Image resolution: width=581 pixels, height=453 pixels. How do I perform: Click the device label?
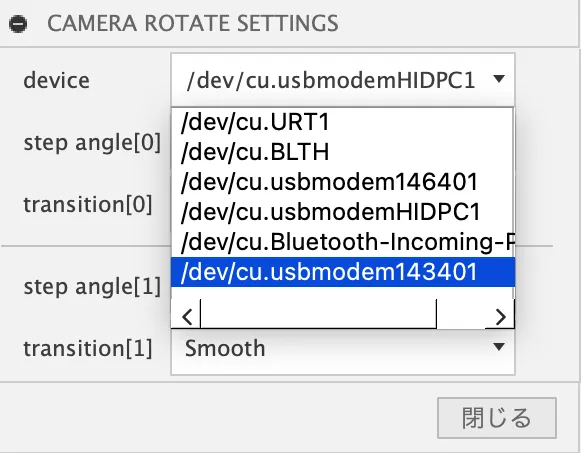56,80
